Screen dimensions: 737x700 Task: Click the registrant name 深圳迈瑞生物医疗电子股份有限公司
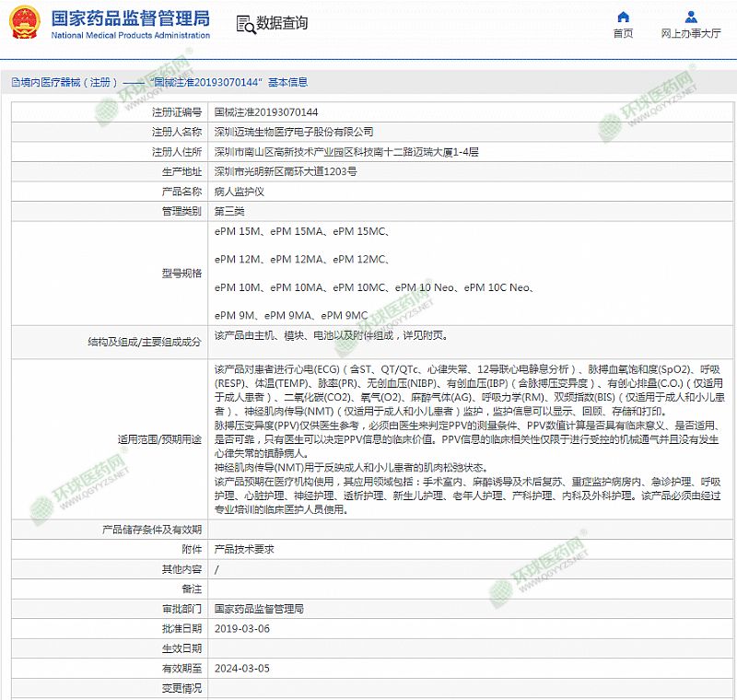tap(293, 132)
